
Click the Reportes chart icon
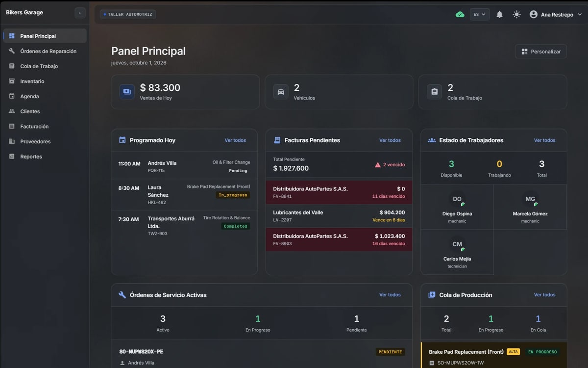point(12,157)
